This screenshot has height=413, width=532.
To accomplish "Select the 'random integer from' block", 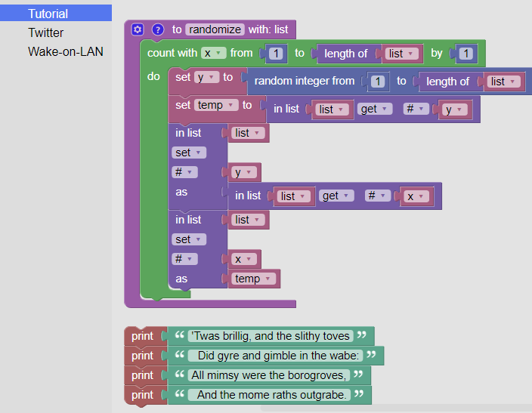I will coord(305,81).
